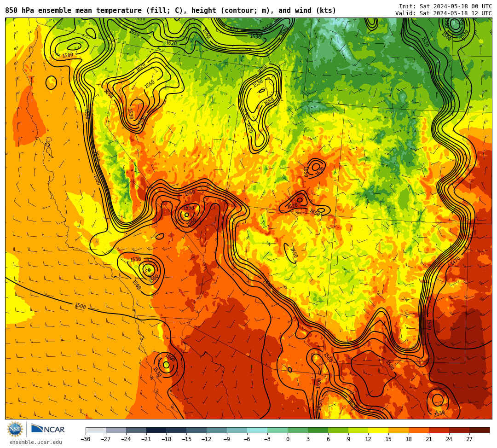497x448 pixels.
Task: Click the 9 colorbar tick label
Action: (x=348, y=439)
